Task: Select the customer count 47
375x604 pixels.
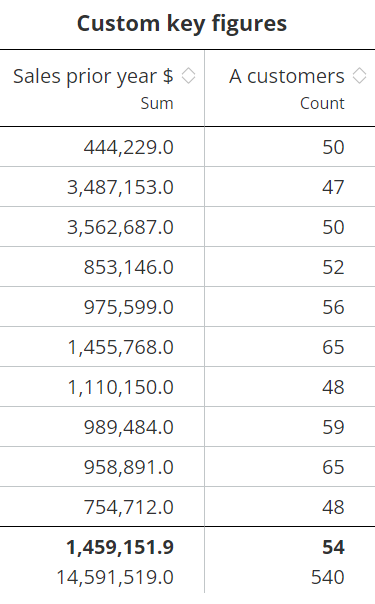Action: pos(333,187)
